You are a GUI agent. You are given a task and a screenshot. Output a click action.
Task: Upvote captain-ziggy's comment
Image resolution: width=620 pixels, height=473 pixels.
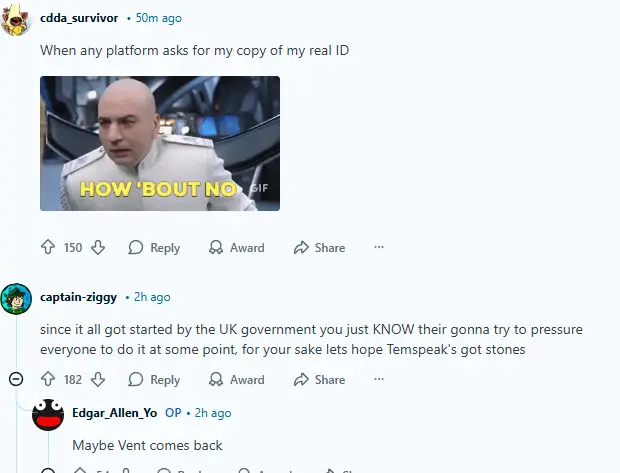pyautogui.click(x=48, y=379)
